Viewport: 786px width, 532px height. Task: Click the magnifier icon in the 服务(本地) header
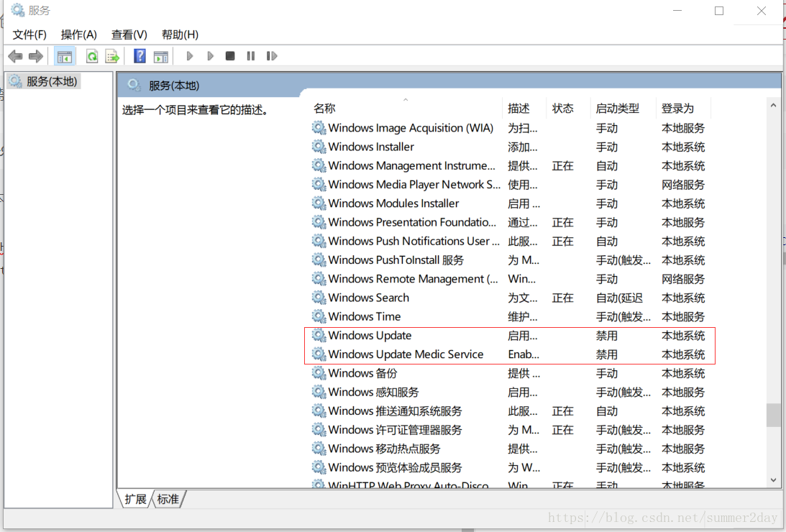134,85
